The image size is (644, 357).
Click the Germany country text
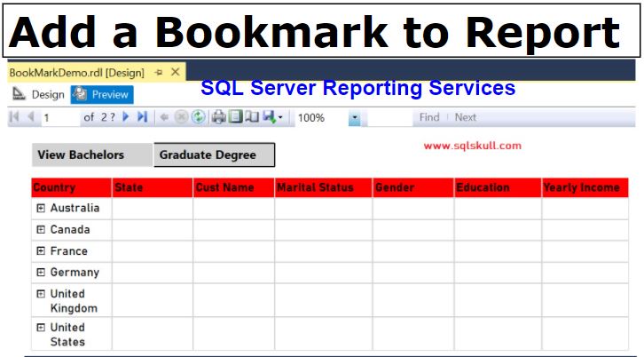coord(75,273)
